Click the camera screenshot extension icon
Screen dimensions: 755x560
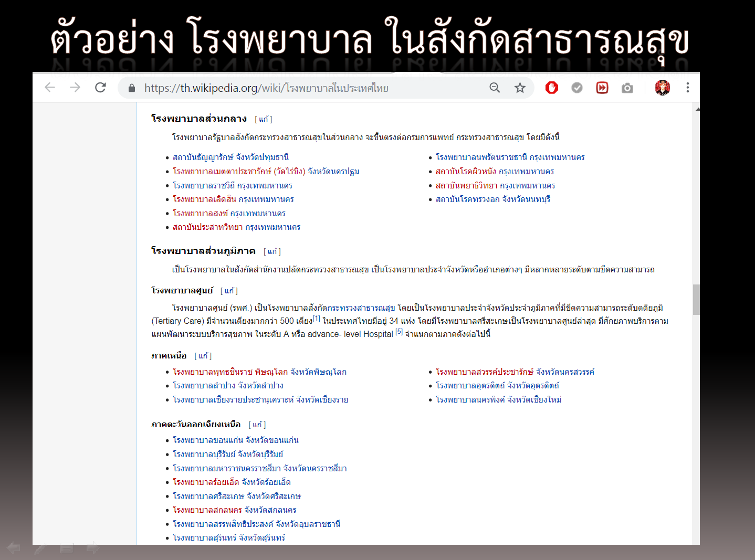click(627, 88)
